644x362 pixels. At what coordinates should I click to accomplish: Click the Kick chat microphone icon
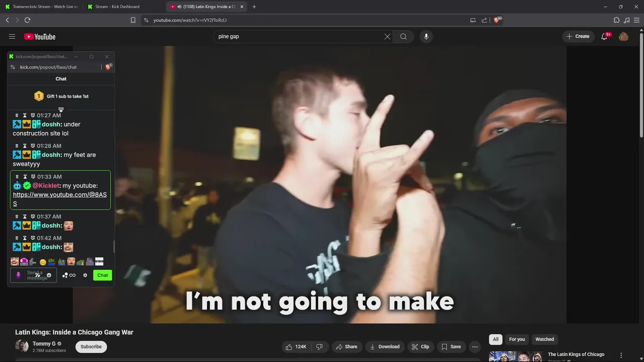(x=19, y=275)
